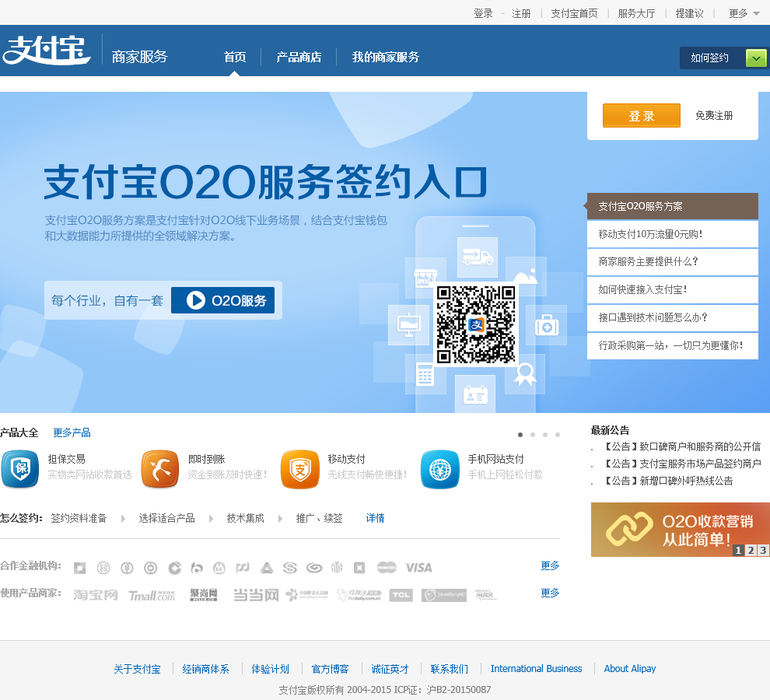Open the 我的商家服务 navigation tab
The width and height of the screenshot is (770, 700).
[386, 57]
